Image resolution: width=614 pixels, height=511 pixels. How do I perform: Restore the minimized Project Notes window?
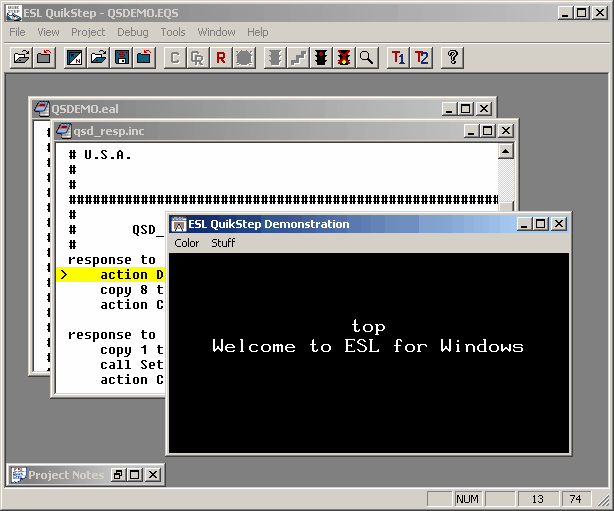tap(117, 475)
